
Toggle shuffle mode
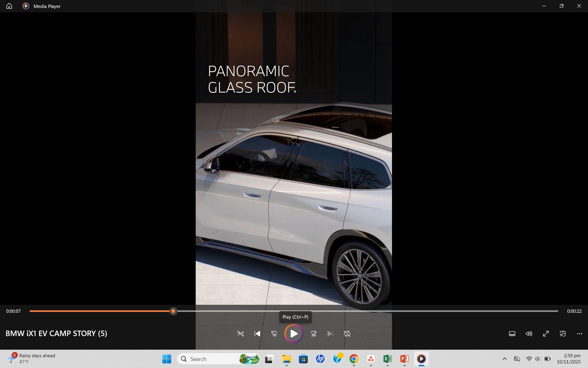pos(240,334)
